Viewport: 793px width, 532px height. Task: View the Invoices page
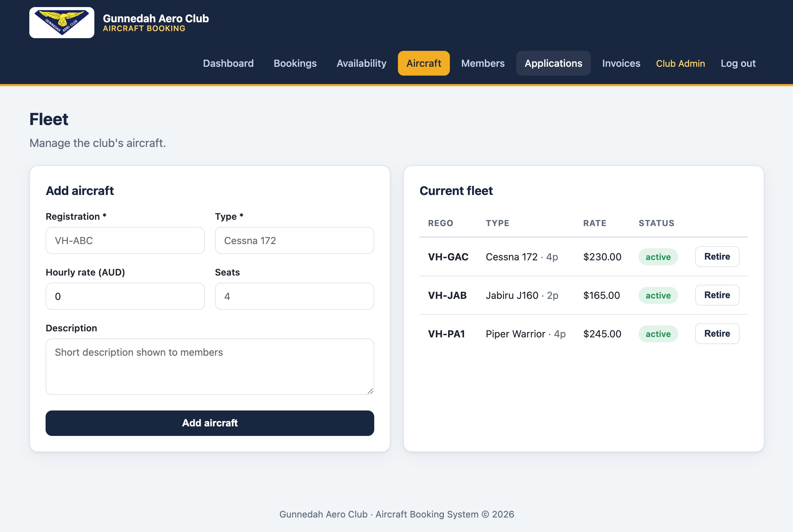tap(621, 63)
